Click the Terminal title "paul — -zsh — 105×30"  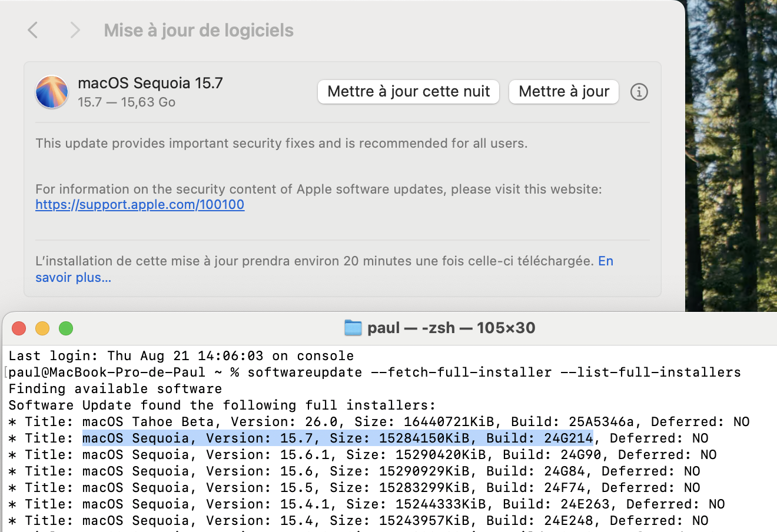click(x=451, y=328)
